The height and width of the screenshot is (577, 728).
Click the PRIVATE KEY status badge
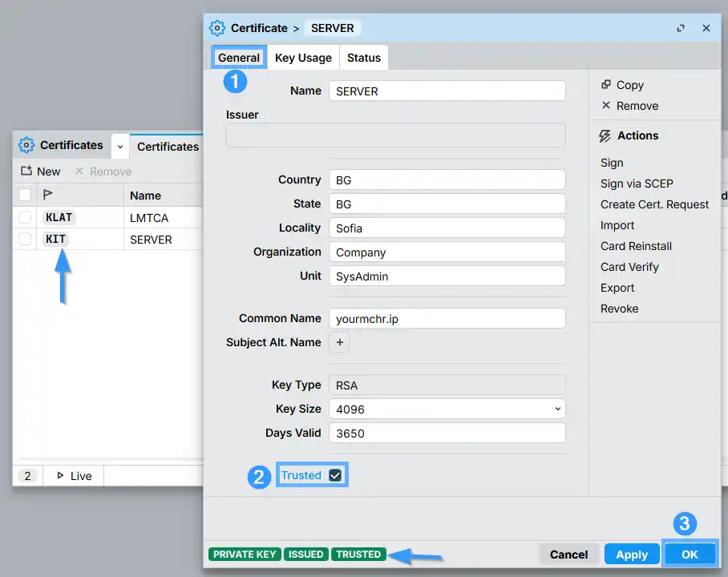point(245,555)
